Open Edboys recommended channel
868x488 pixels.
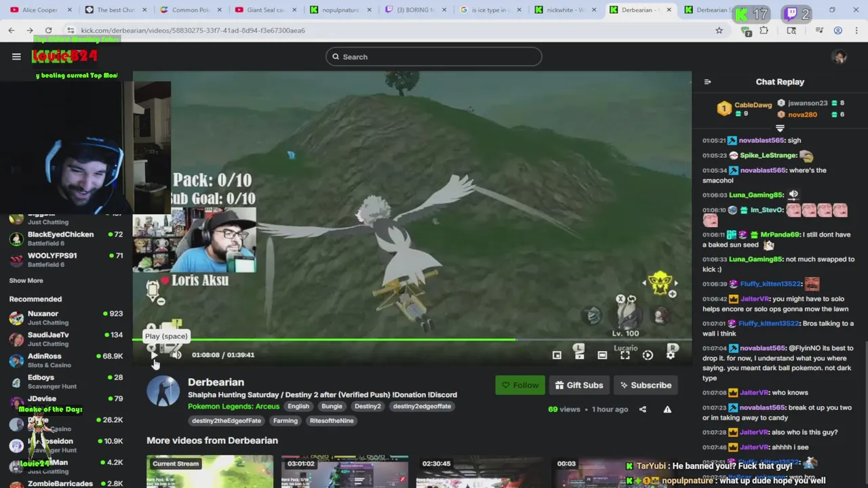pos(65,382)
